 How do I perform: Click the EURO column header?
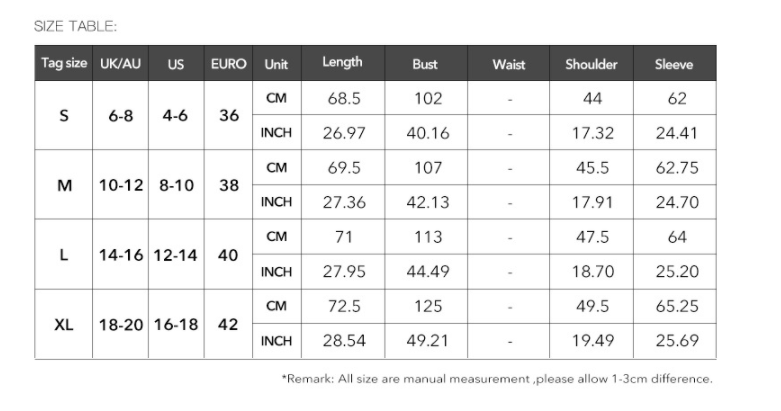click(x=229, y=64)
